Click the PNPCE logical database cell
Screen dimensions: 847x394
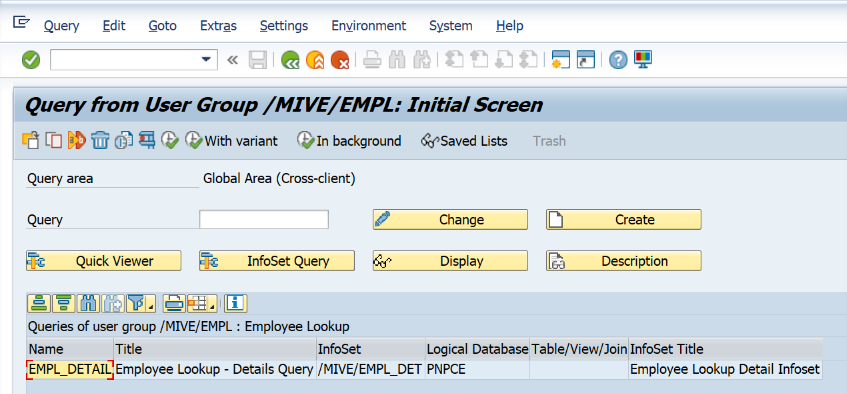(x=478, y=370)
